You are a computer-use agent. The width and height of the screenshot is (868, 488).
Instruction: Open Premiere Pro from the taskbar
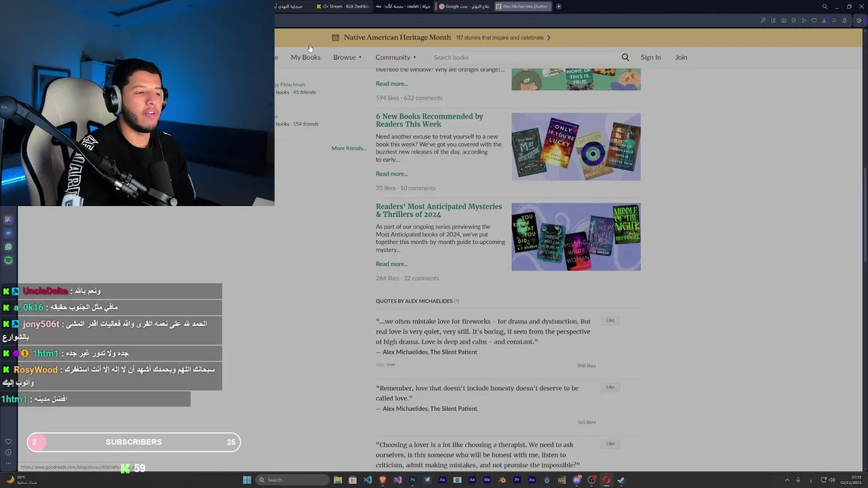pyautogui.click(x=517, y=480)
